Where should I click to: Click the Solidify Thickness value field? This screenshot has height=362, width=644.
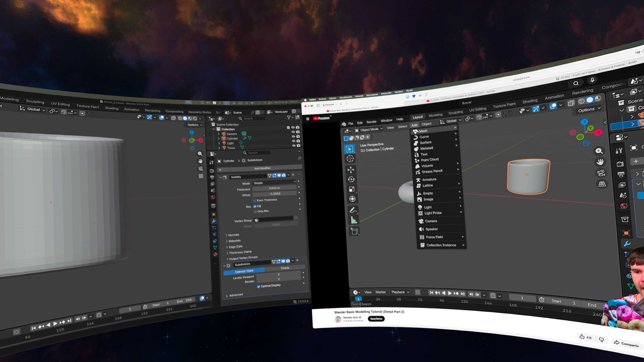point(274,188)
